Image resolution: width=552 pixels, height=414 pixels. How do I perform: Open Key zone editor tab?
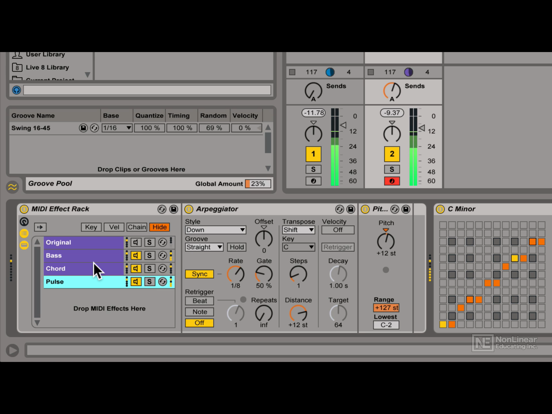pos(91,227)
